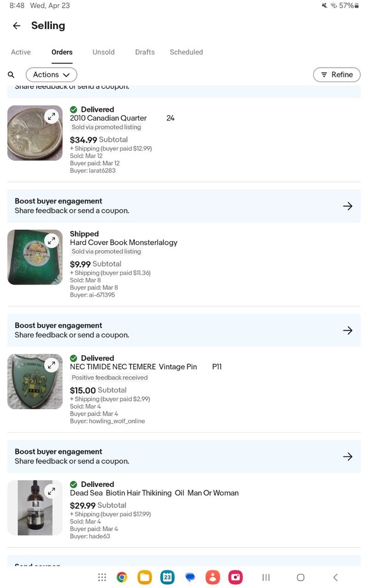Expand the Canadian Quarter photo
Viewport: 368px width, 588px height.
pyautogui.click(x=52, y=116)
